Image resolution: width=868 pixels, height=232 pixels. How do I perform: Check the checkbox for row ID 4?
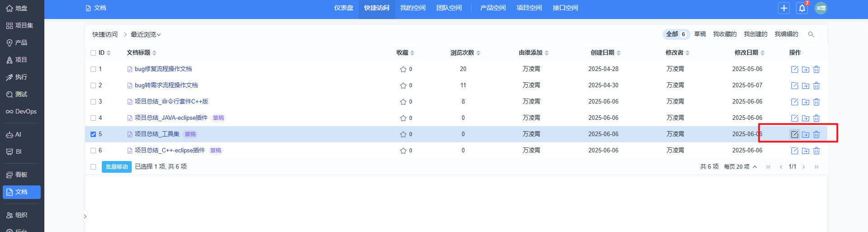(93, 118)
